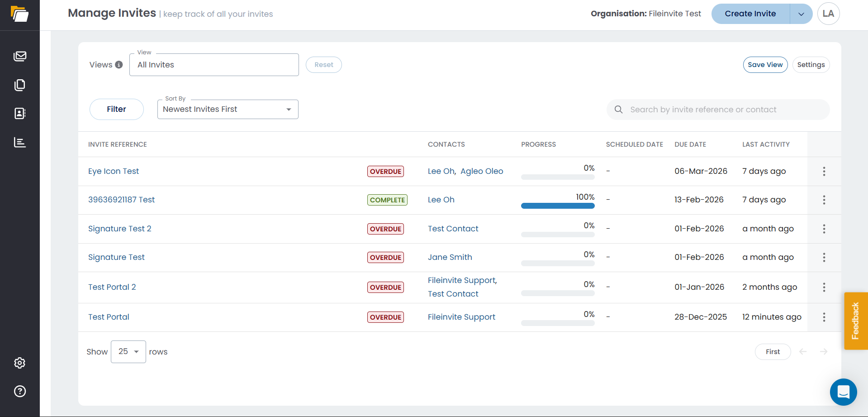Open the help question mark icon
Viewport: 868px width, 417px height.
coord(20,391)
